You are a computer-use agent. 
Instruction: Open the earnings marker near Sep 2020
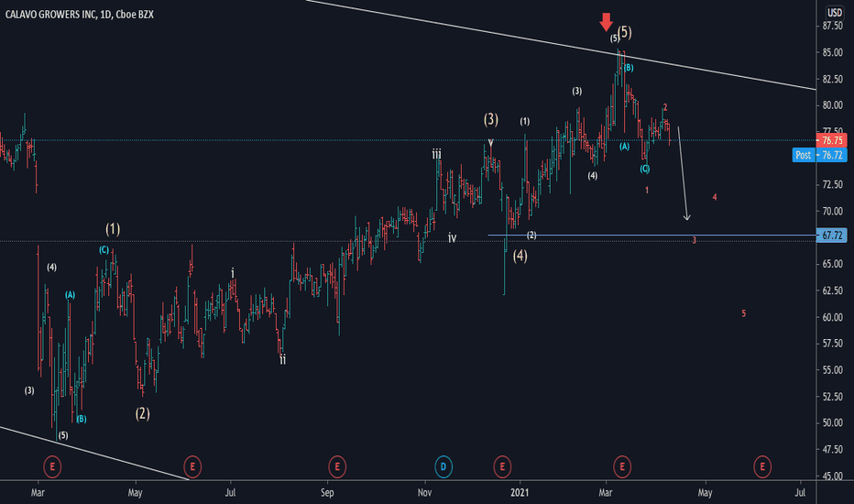tap(337, 466)
